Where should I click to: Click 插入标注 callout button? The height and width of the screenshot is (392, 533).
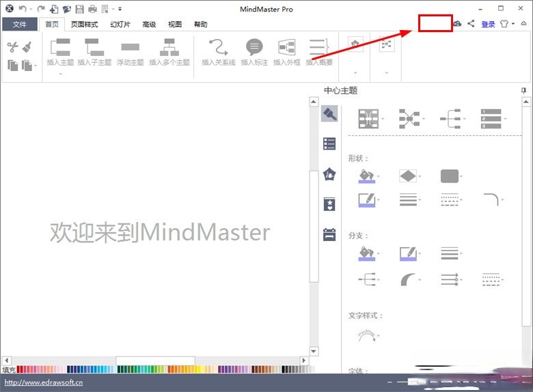(254, 52)
